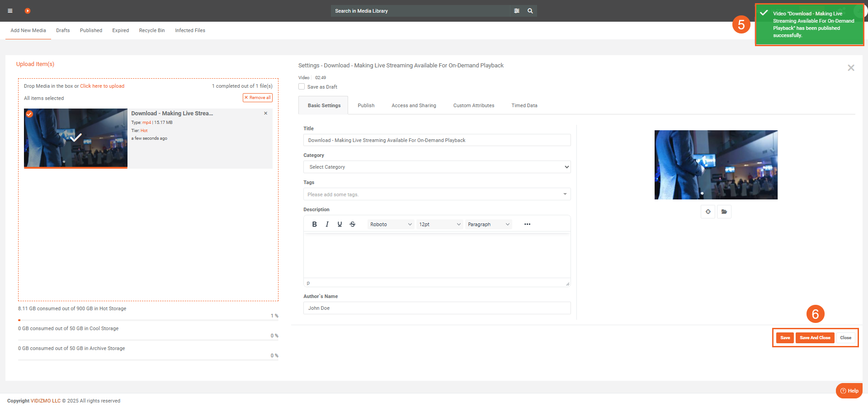This screenshot has width=868, height=412.
Task: Open the Published media tab
Action: pyautogui.click(x=91, y=30)
